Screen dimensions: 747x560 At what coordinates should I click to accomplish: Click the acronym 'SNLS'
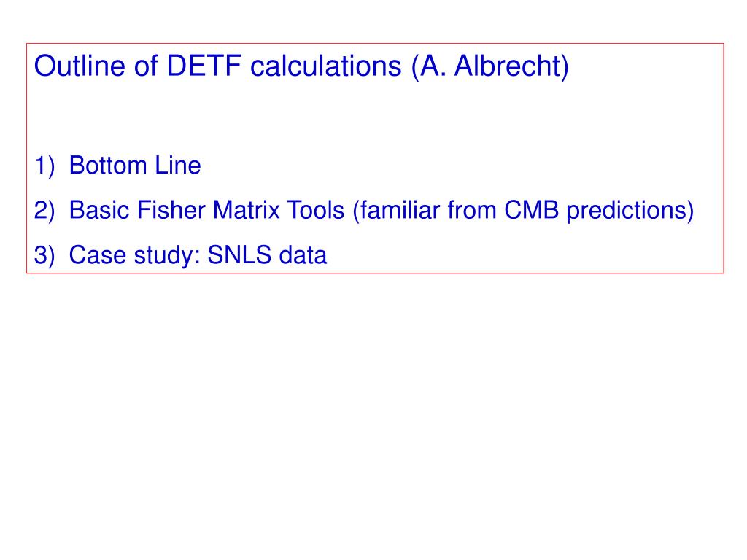[239, 255]
